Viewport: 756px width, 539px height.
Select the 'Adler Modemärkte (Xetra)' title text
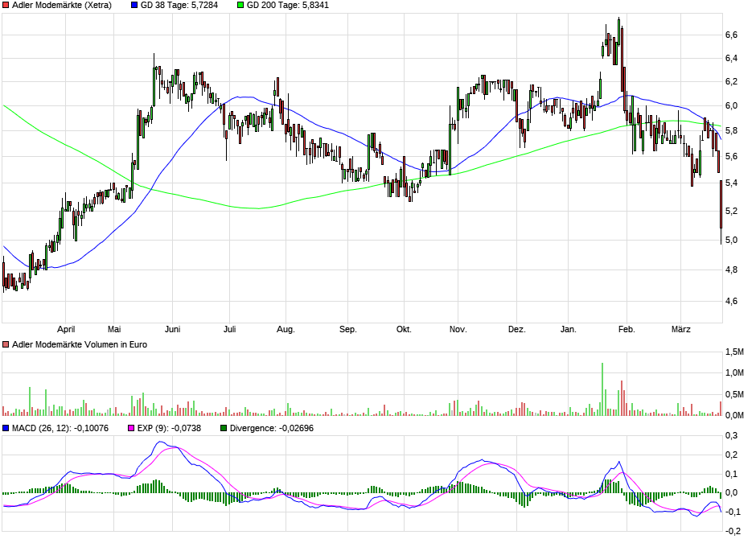point(62,6)
